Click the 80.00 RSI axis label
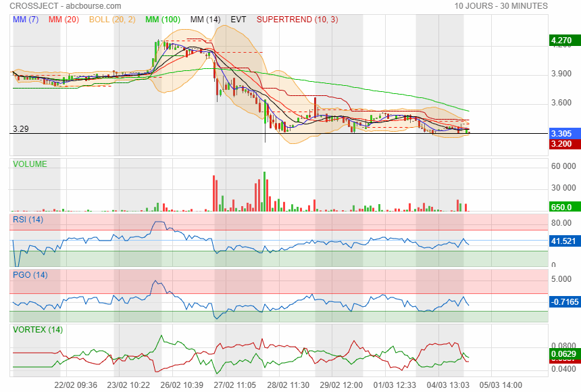This screenshot has height=392, width=581. coord(561,223)
